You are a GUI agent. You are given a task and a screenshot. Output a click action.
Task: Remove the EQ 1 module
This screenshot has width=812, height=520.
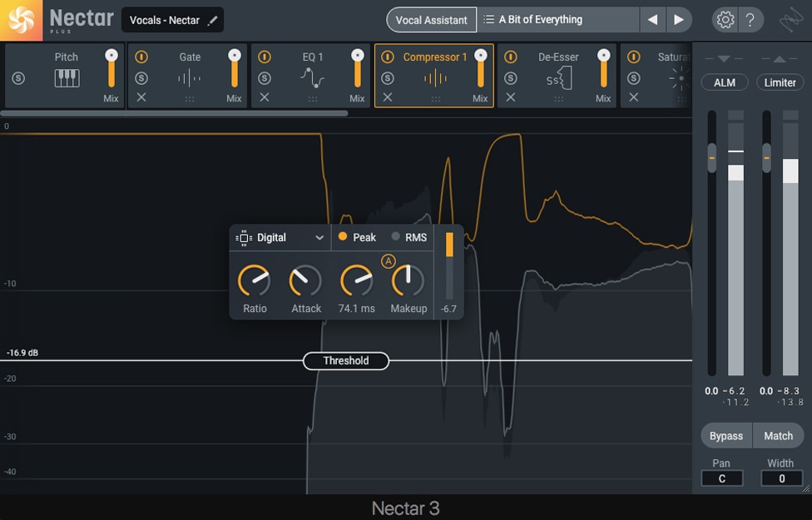(265, 97)
